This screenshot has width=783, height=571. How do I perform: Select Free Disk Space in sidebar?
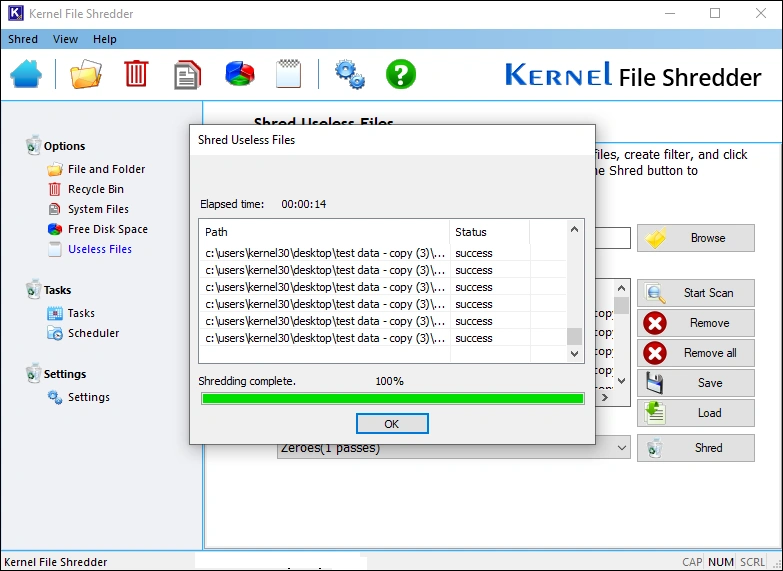click(107, 229)
